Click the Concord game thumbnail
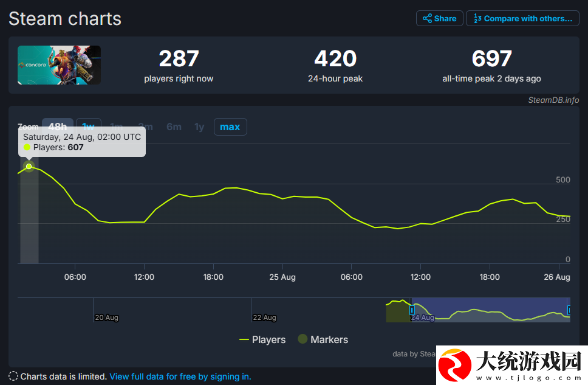The image size is (588, 385). (60, 65)
